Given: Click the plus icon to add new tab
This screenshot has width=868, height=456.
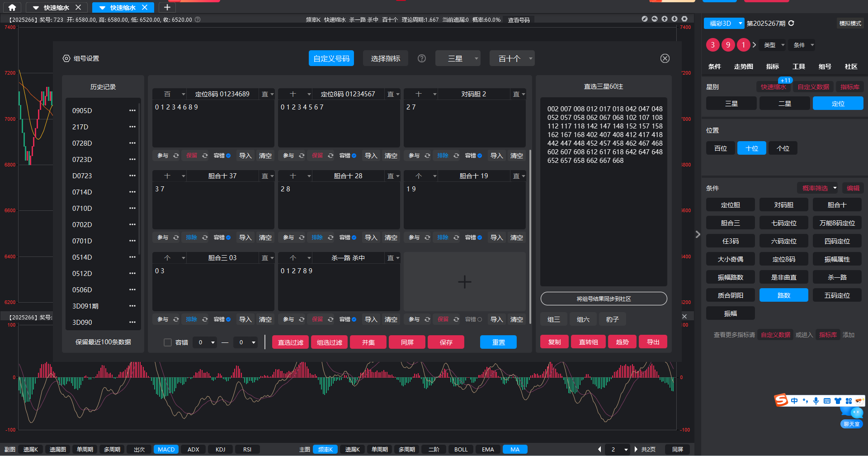Looking at the screenshot, I should coord(167,8).
